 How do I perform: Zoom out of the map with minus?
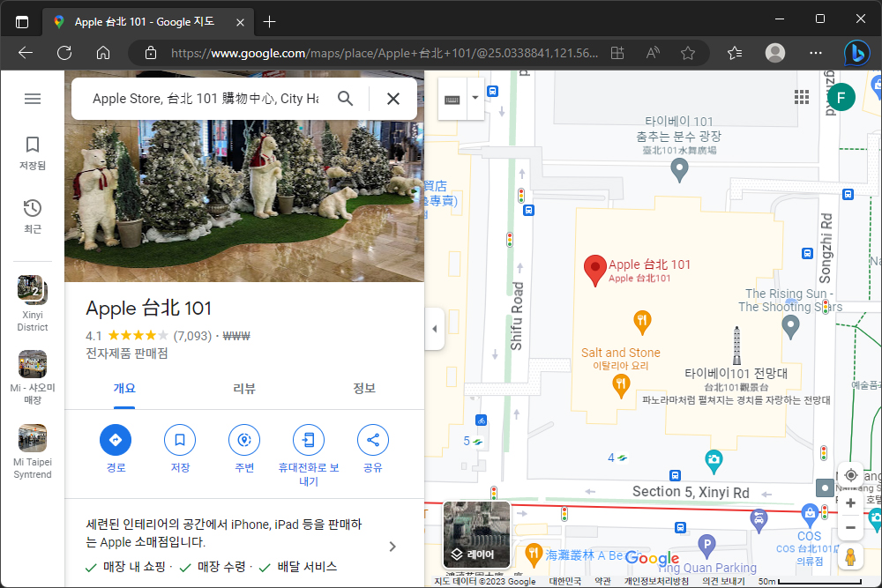tap(850, 528)
